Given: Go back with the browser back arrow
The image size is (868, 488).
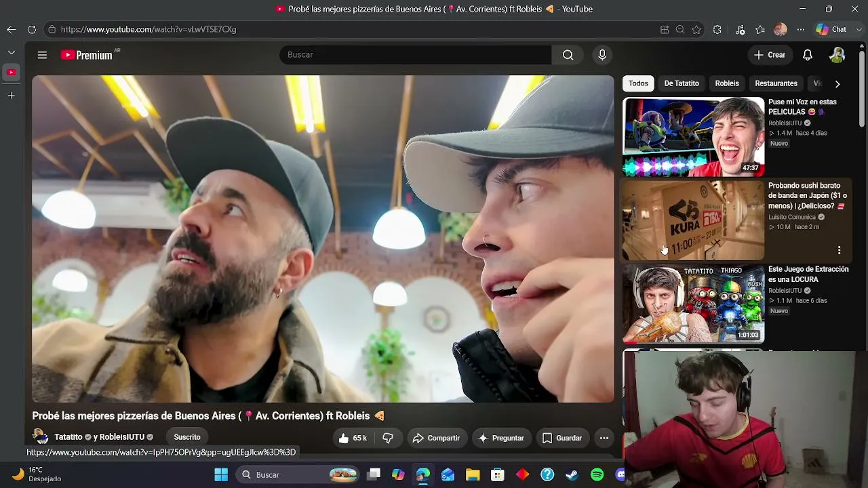Looking at the screenshot, I should [x=12, y=29].
